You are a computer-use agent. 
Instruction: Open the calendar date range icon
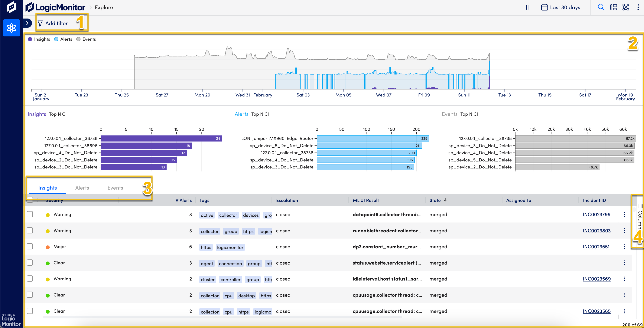[544, 7]
